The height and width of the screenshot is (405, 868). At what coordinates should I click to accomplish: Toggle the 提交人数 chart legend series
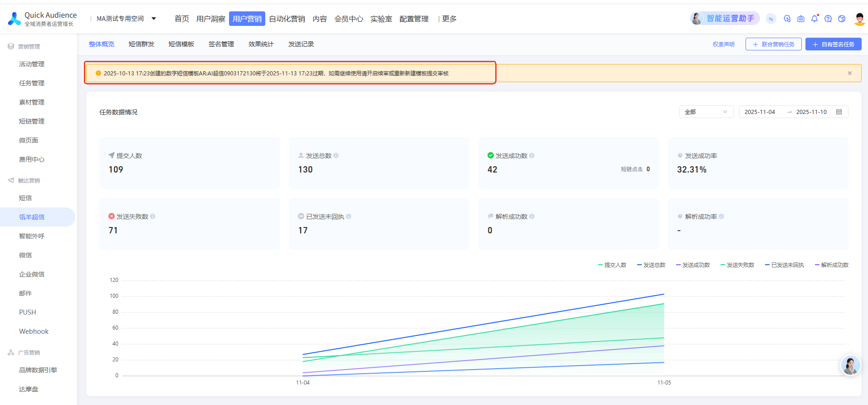click(x=612, y=265)
